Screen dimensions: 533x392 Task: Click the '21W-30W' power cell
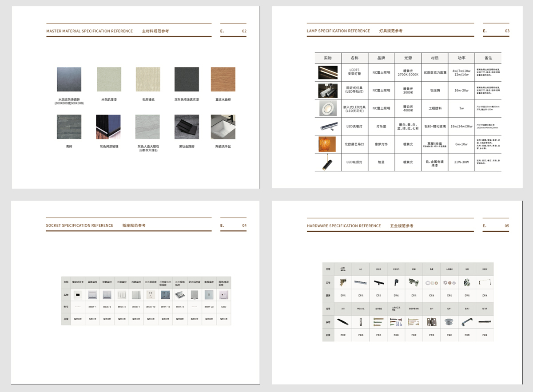coord(461,162)
